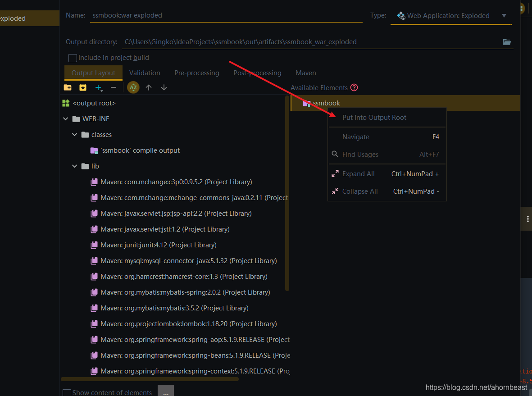The image size is (532, 396).
Task: Open the Maven tab
Action: click(x=305, y=73)
